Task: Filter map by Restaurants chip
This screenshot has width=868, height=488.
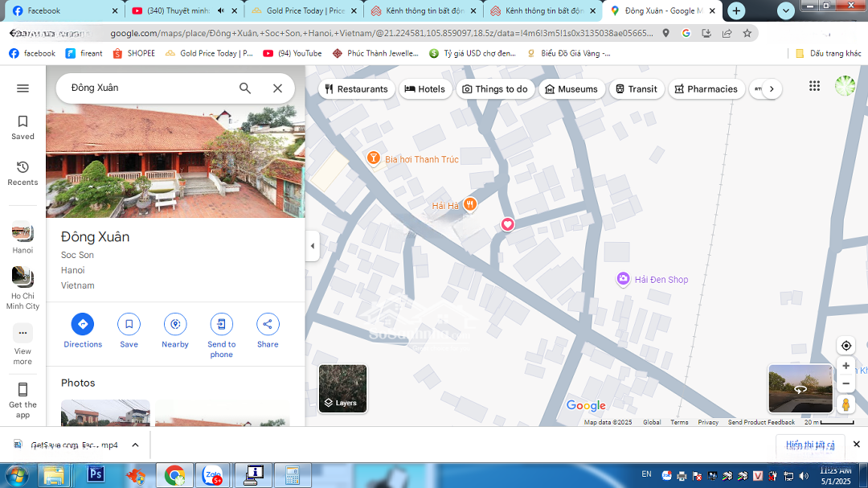Action: (357, 89)
